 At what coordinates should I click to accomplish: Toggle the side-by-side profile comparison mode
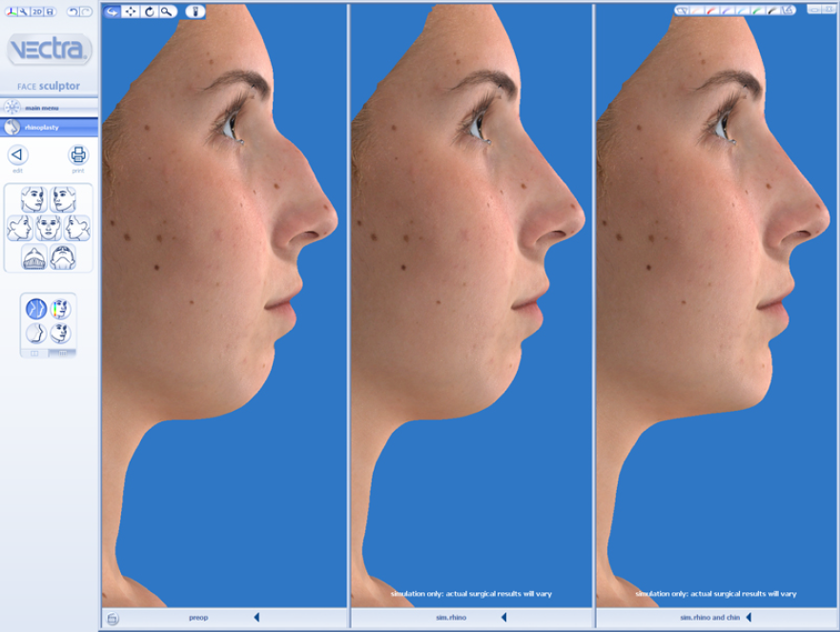click(x=36, y=309)
